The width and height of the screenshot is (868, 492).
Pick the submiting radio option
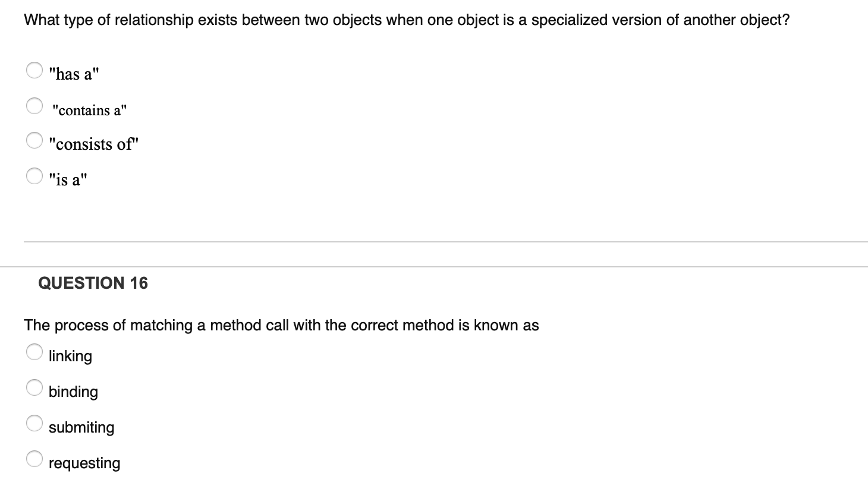(x=34, y=423)
